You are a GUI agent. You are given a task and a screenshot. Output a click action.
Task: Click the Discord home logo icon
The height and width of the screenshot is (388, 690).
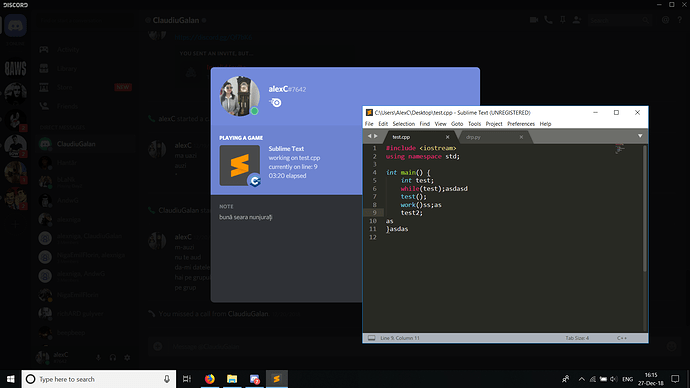(15, 26)
